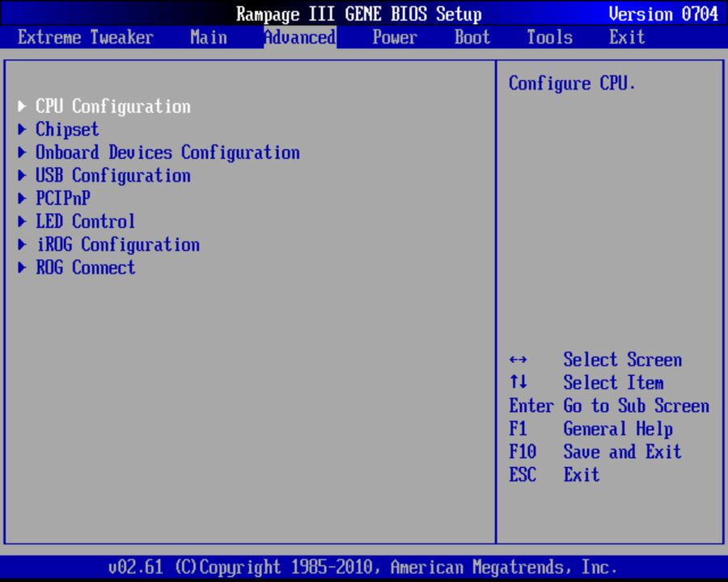Viewport: 728px width, 582px height.
Task: Open the Boot tab
Action: 472,37
